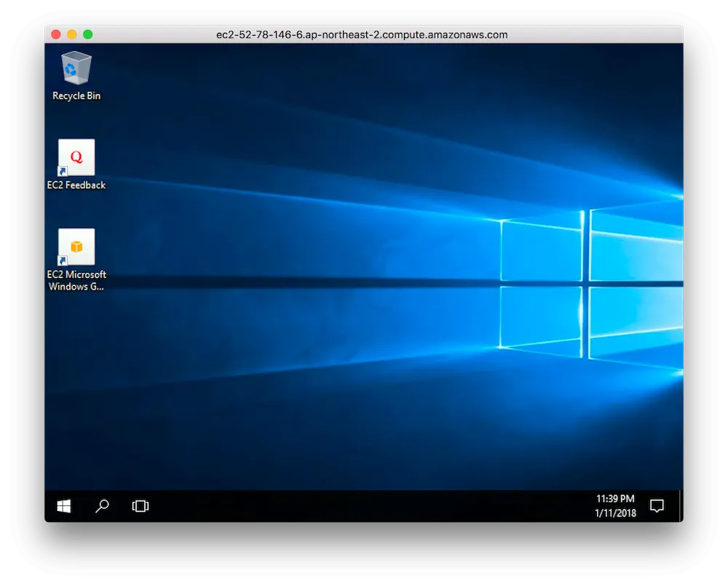Select the Recycle Bin desktop icon
Viewport: 728px width, 586px height.
coord(76,68)
